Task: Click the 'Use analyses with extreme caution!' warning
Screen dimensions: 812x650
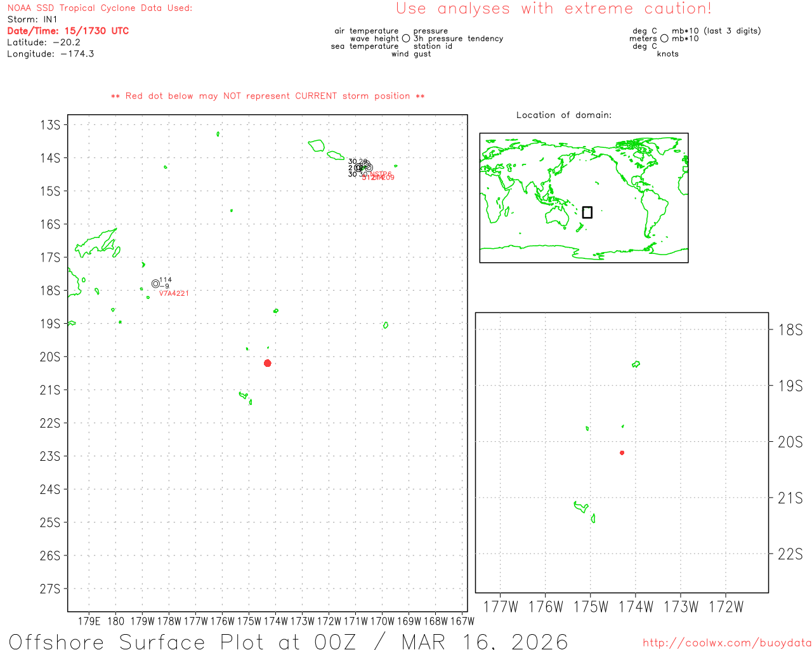Action: tap(554, 9)
